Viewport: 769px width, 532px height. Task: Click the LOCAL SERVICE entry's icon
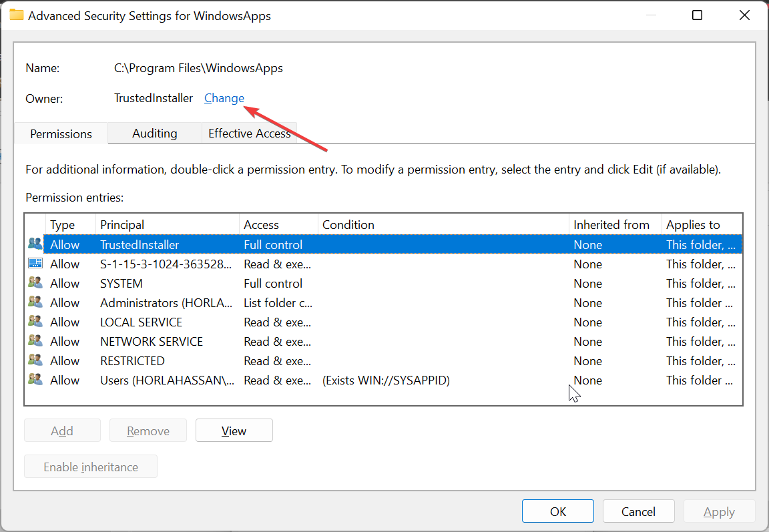pyautogui.click(x=35, y=322)
